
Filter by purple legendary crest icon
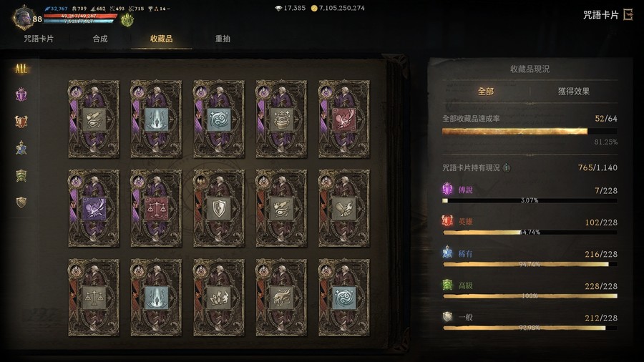21,95
